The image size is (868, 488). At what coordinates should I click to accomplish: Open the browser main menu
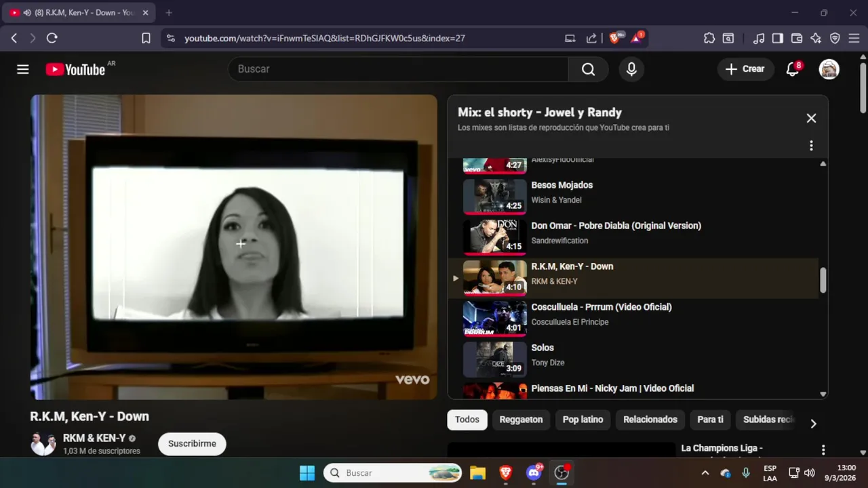[854, 39]
